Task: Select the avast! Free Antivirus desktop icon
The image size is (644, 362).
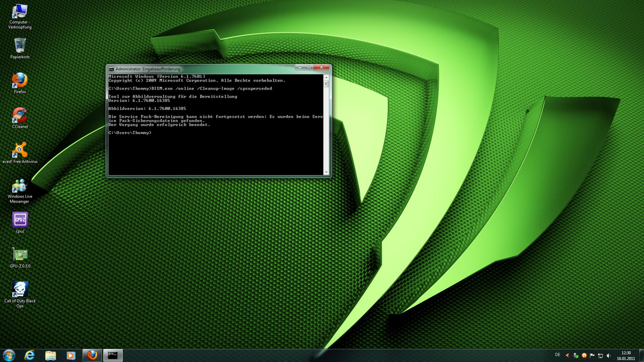Action: (20, 153)
